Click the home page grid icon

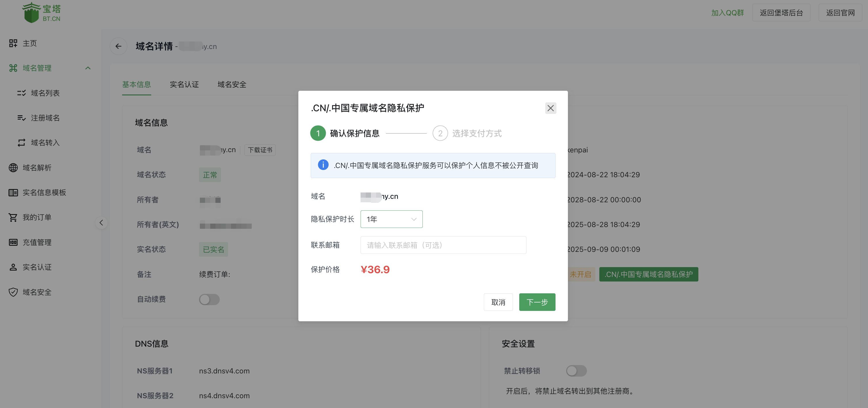click(x=13, y=43)
